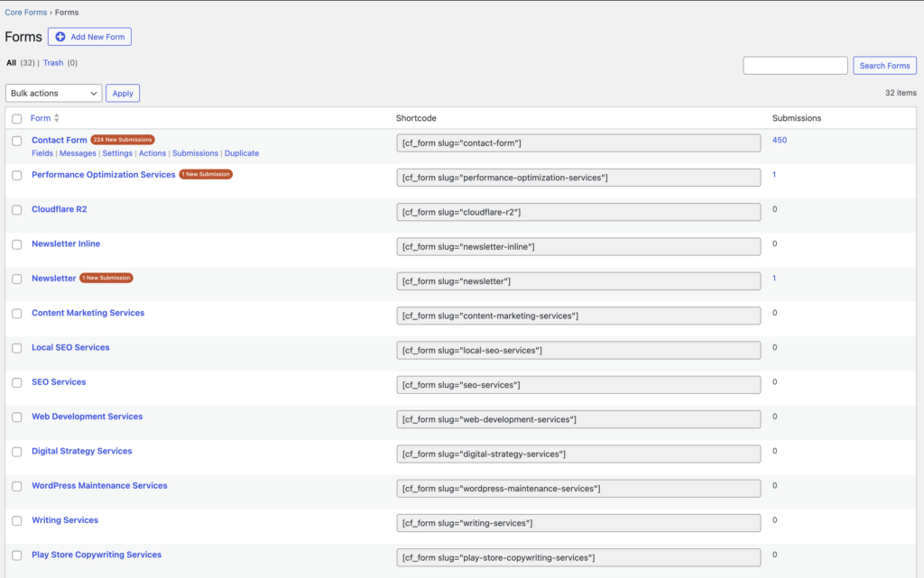Select the All forms filter

point(11,62)
